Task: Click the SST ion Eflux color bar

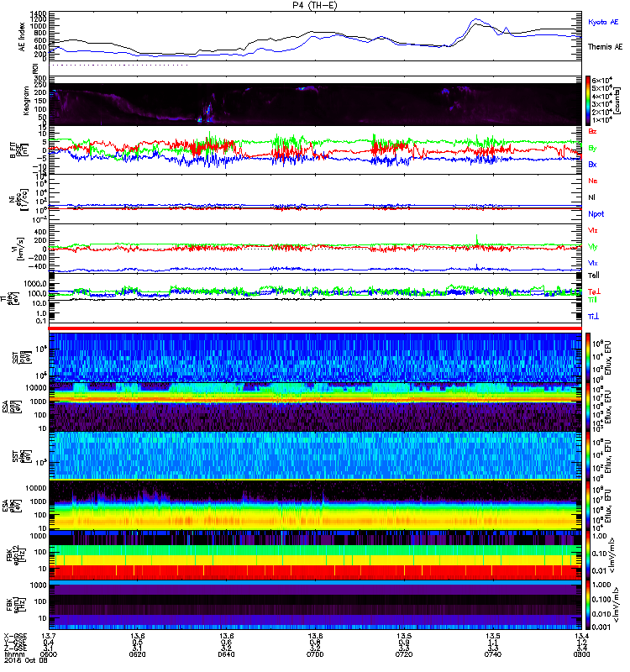Action: 588,358
